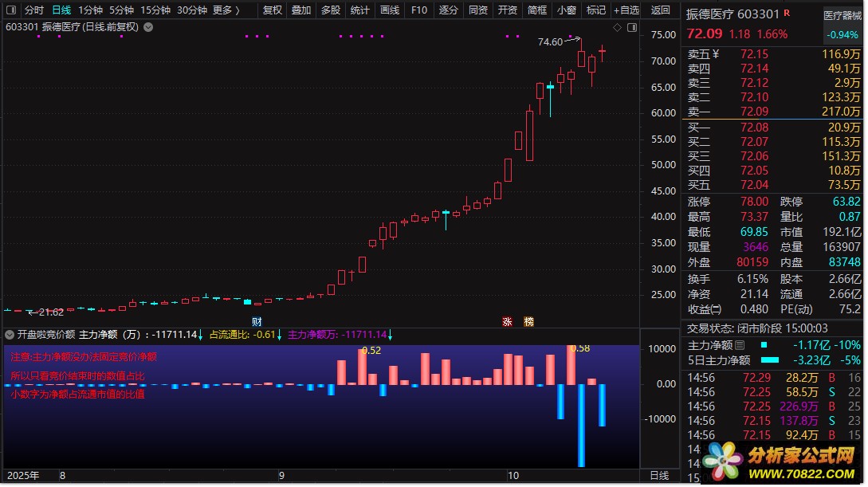Open F10 company information
Screen dimensions: 868x487
pos(419,10)
